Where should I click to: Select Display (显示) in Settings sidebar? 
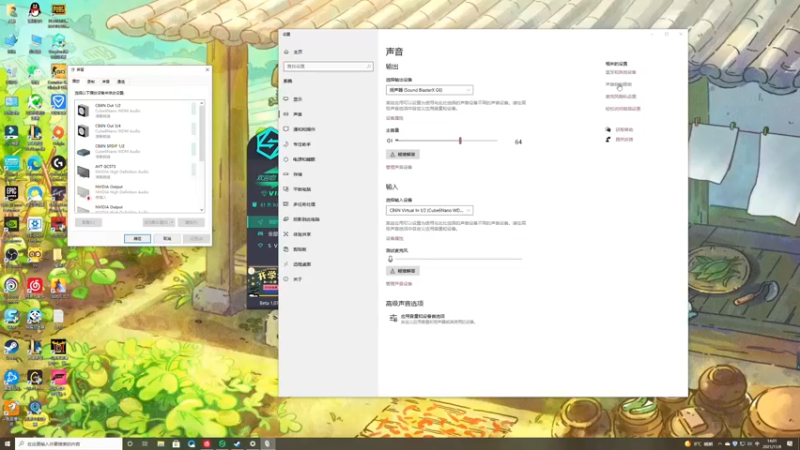tap(298, 99)
